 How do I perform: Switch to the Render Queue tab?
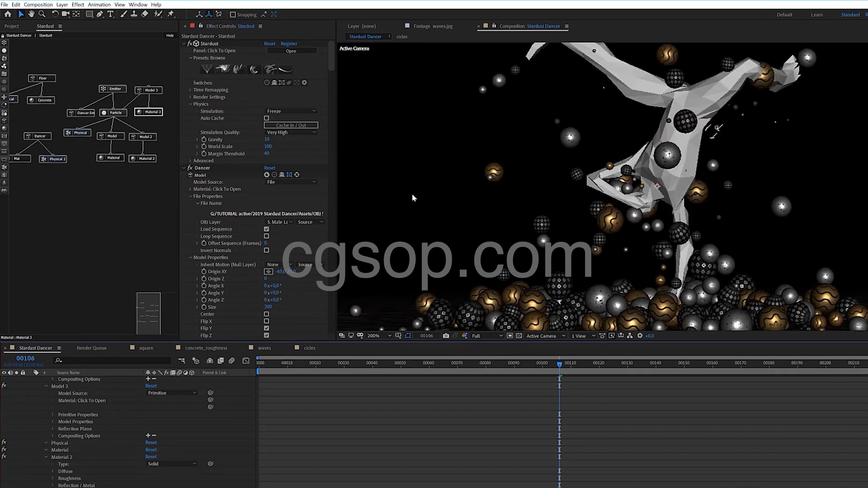[91, 348]
